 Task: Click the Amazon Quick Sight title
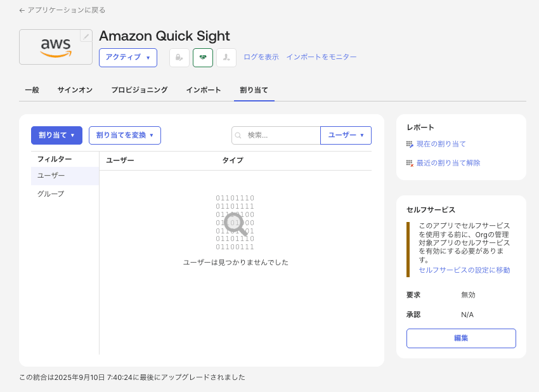164,36
